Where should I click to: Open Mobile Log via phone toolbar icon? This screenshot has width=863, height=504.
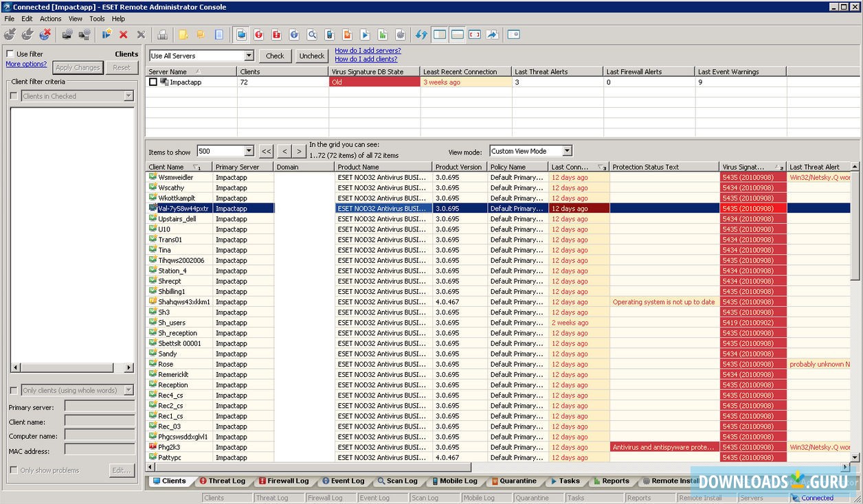coord(330,34)
